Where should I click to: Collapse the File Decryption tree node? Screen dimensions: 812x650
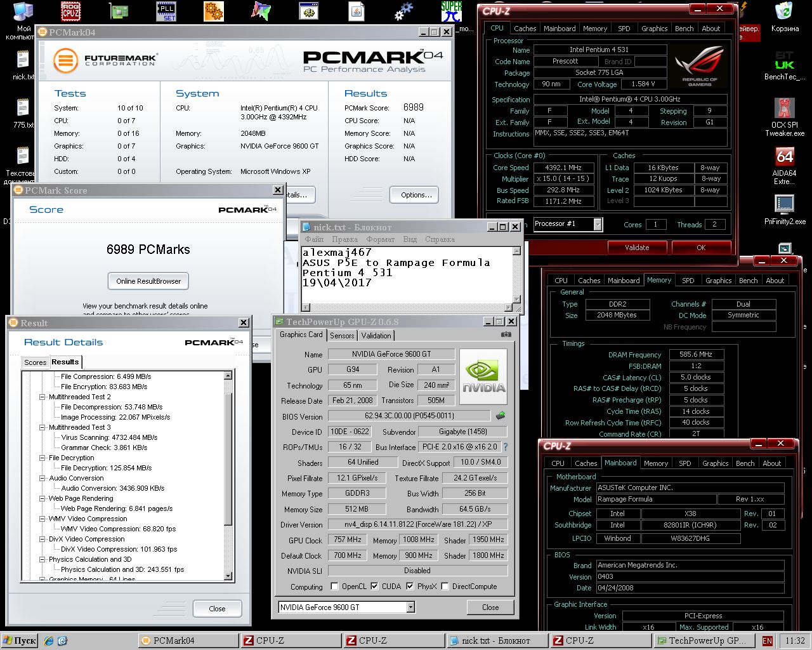(43, 458)
